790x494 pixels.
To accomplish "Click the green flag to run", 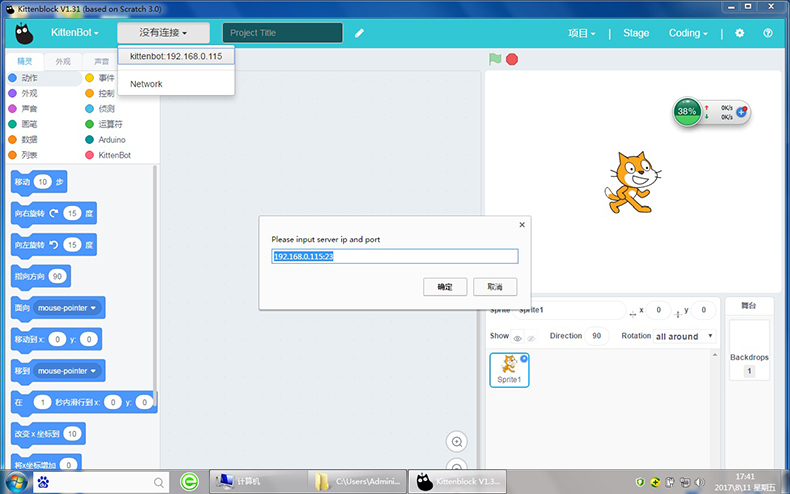I will coord(495,59).
